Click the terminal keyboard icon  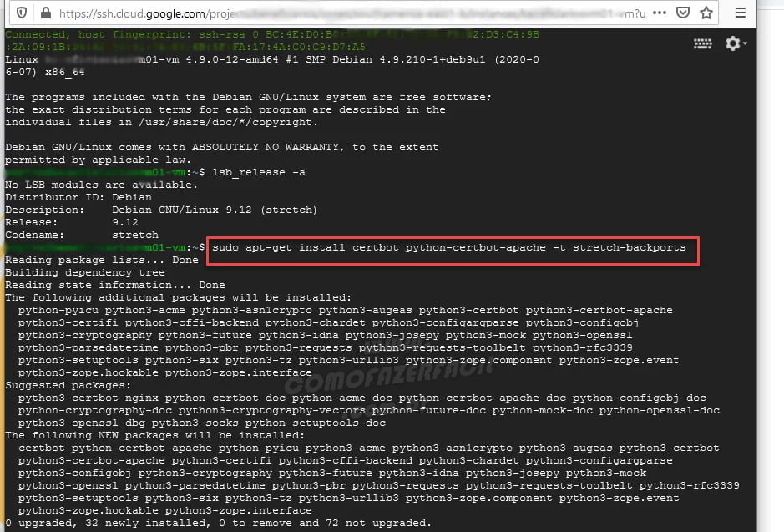pos(702,43)
